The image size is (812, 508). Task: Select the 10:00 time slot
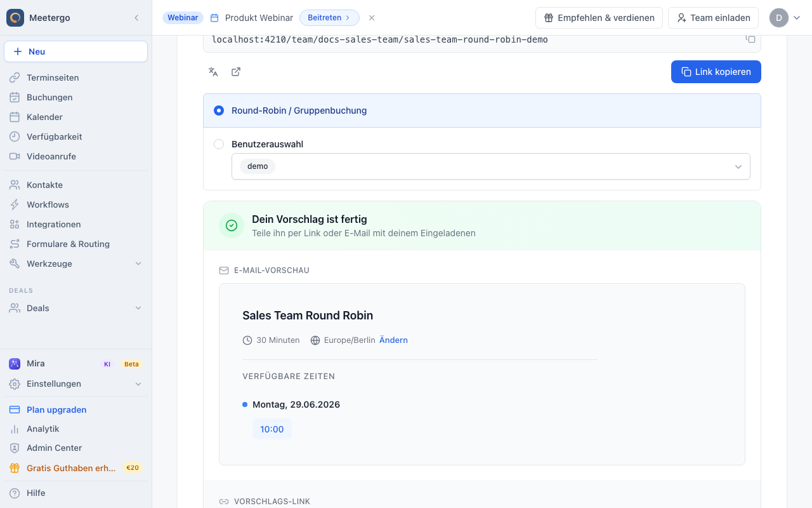pyautogui.click(x=272, y=429)
